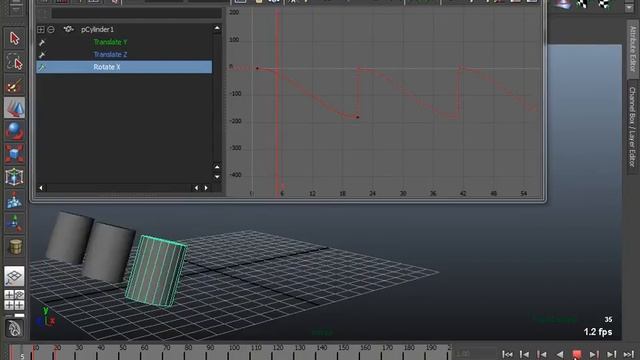
Task: Click the outliner scroll up arrow
Action: tap(217, 28)
